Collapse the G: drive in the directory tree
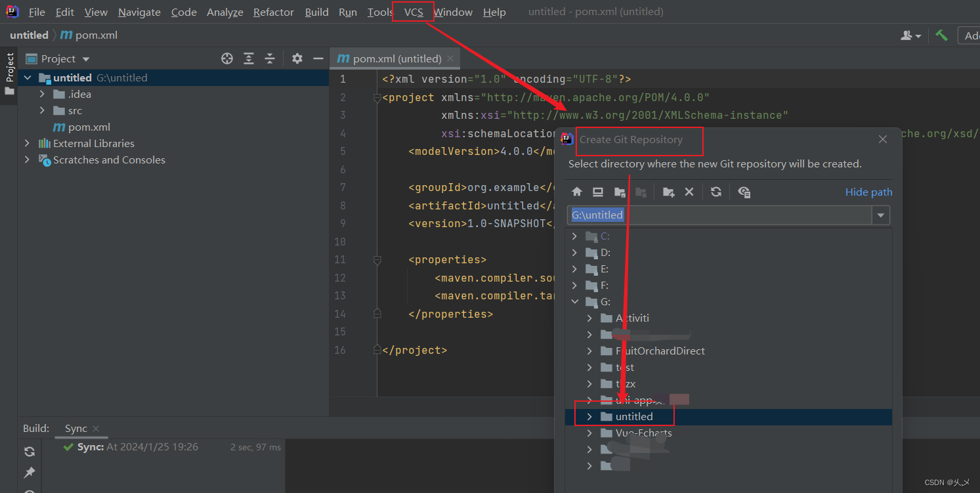 pos(575,301)
